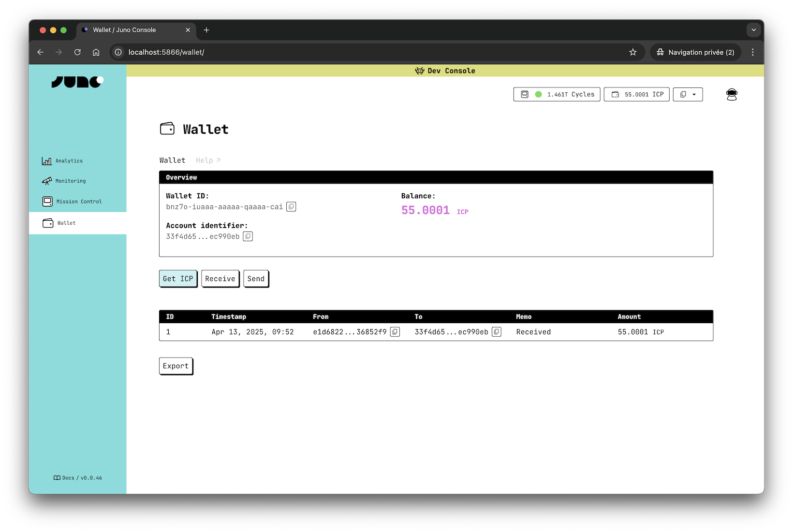Copy the Account identifier

pos(248,236)
